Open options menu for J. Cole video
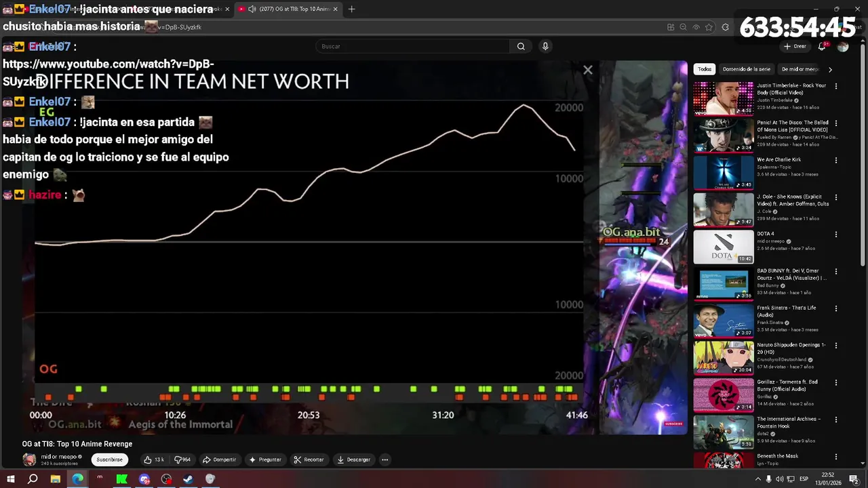Screen dimensions: 868x488 tap(836, 197)
